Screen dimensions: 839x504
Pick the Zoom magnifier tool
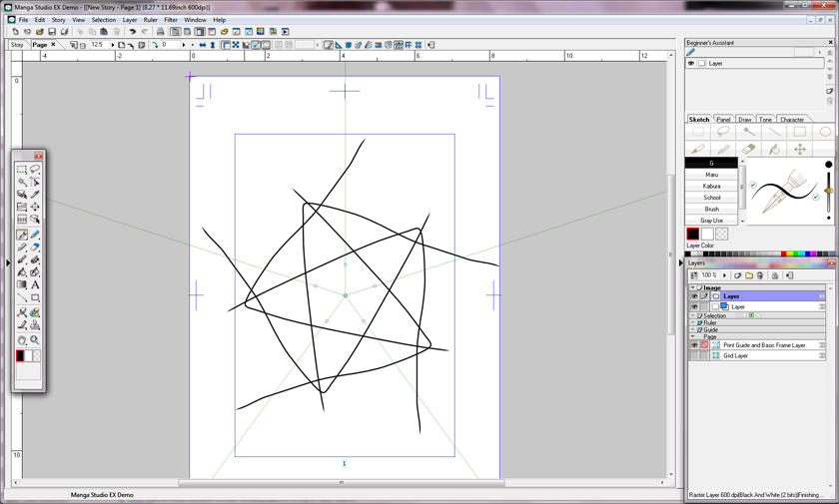pyautogui.click(x=35, y=340)
